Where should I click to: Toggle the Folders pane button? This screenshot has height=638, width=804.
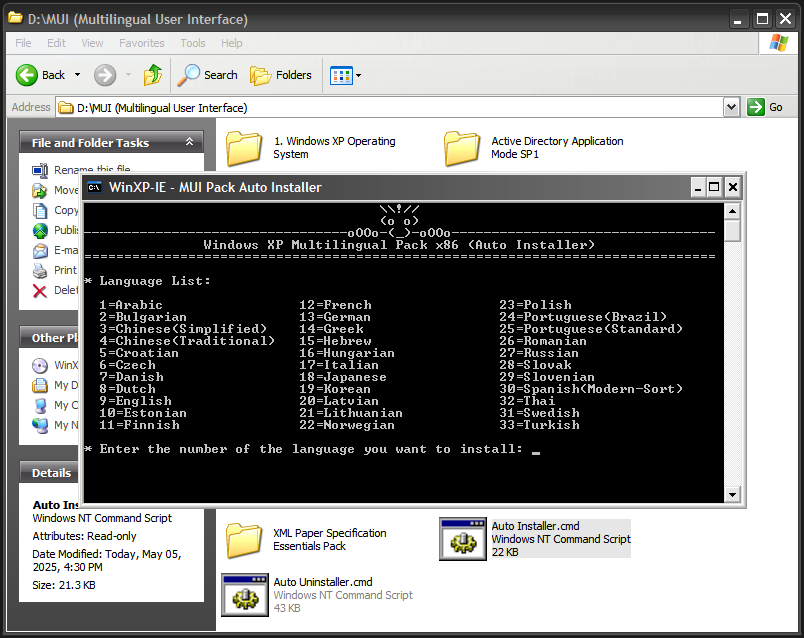pyautogui.click(x=281, y=75)
